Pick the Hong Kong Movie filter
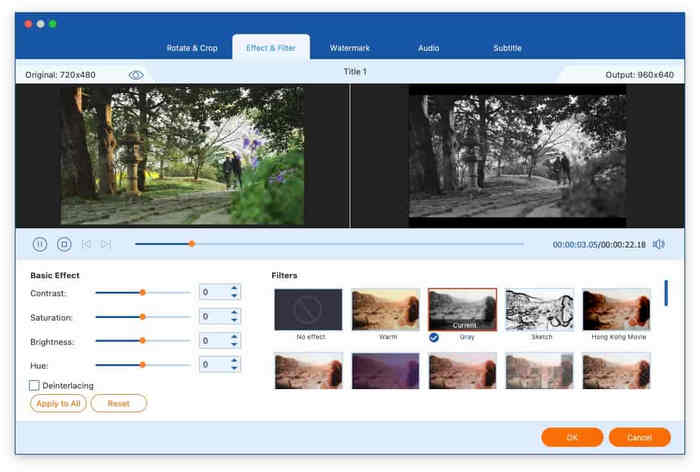Image resolution: width=700 pixels, height=472 pixels. pos(616,310)
